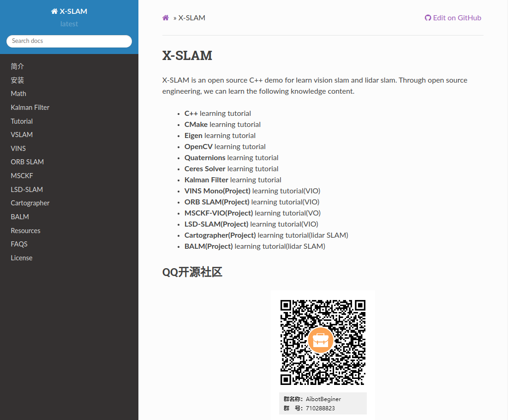Click the 'Cartographer(Project)' list item
Screen dimensions: 508x420
point(266,235)
